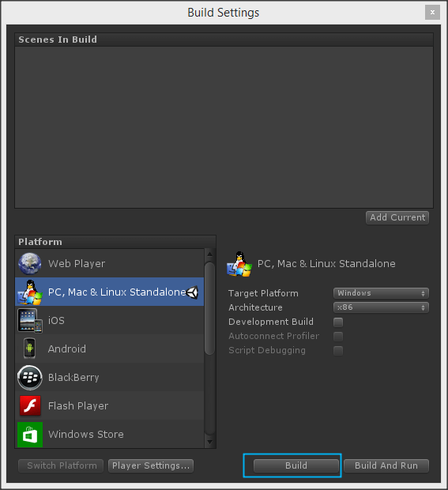Click the PC, Mac & Linux Standalone platform icon

coord(30,292)
